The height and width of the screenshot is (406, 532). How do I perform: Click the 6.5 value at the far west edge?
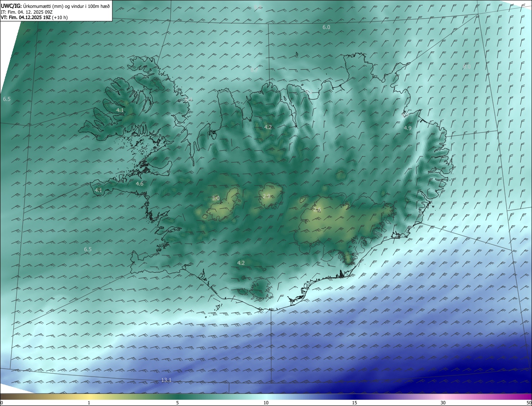7,99
